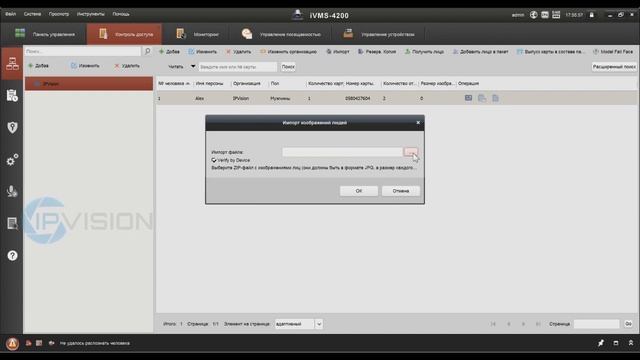Click Model Fail Face in the toolbar
This screenshot has height=360, width=640.
coord(613,52)
